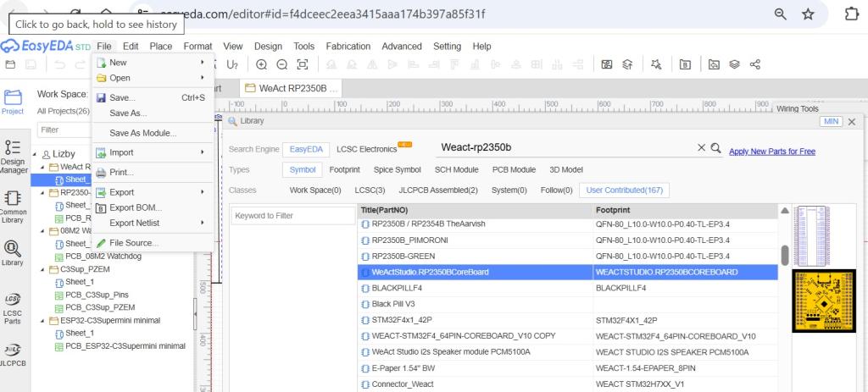This screenshot has height=392, width=868.
Task: Click the Zoom Out magnifier icon
Action: pos(281,64)
